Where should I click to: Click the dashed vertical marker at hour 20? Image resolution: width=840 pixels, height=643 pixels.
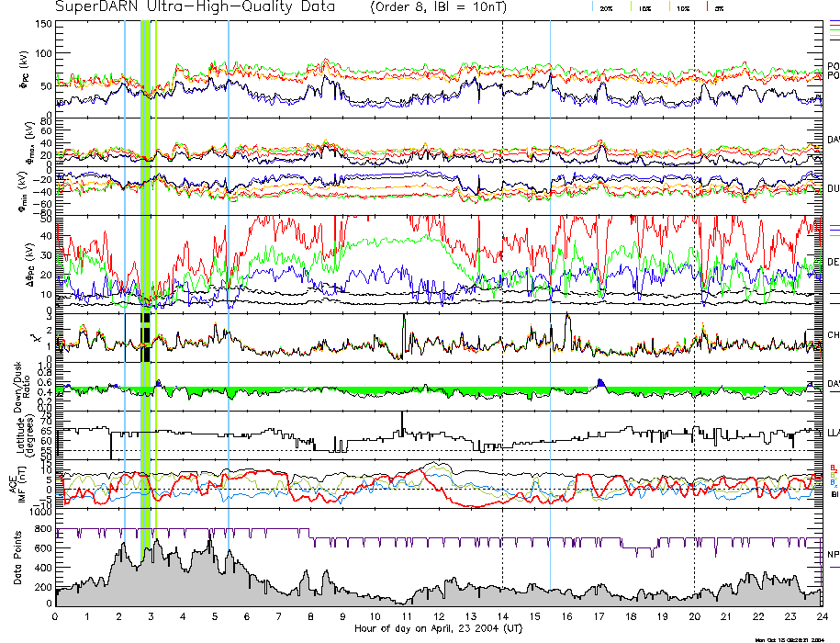pyautogui.click(x=694, y=313)
